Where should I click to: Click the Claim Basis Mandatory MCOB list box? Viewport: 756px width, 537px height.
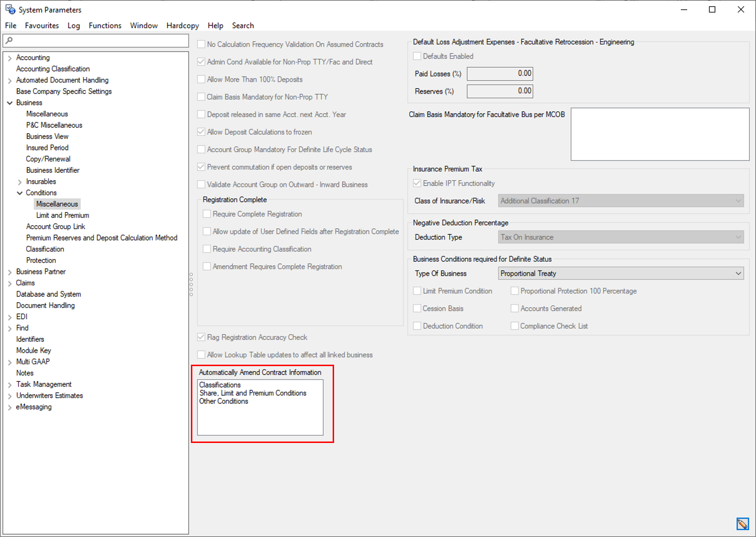coord(660,134)
